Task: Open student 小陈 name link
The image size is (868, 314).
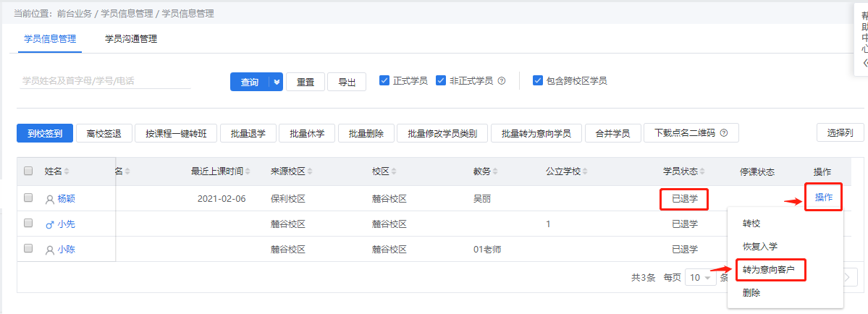Action: coord(66,250)
